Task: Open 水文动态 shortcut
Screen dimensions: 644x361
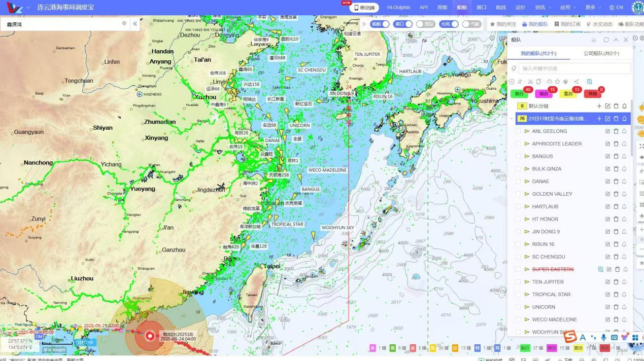Action: 599,24
